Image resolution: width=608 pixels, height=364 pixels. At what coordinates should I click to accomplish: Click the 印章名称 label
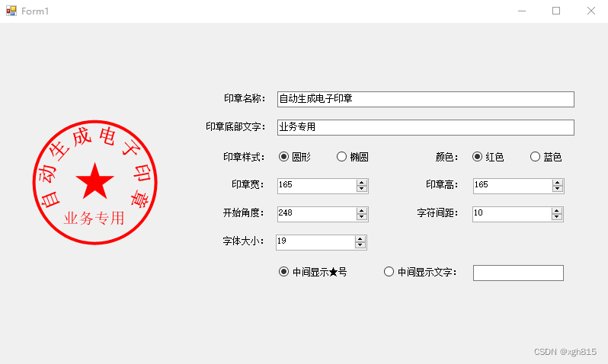point(245,98)
